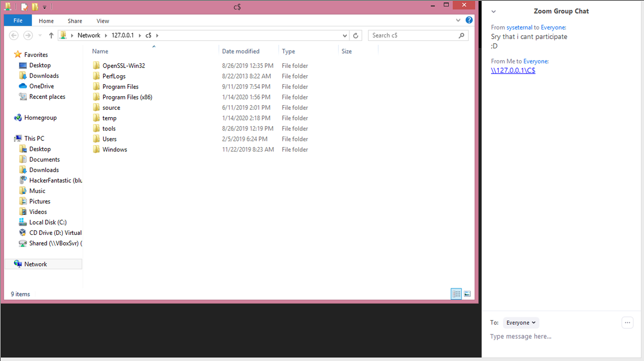Select the tools folder icon
The image size is (644, 361).
click(97, 128)
